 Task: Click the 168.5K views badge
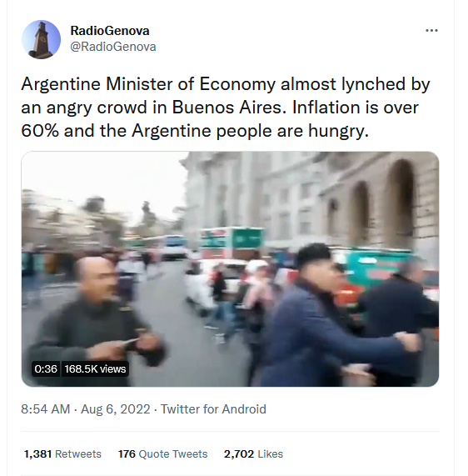pyautogui.click(x=95, y=368)
